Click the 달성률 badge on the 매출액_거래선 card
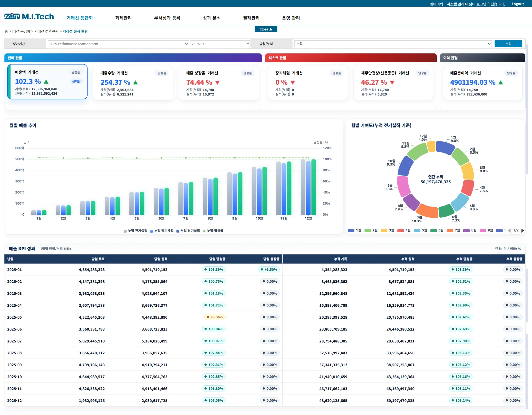Viewport: 532px width, 415px height. click(76, 72)
